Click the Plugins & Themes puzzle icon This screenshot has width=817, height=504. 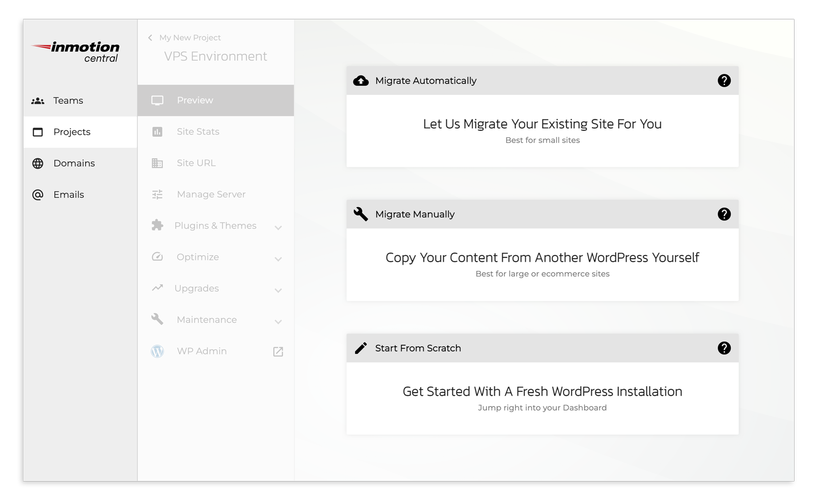(x=157, y=225)
